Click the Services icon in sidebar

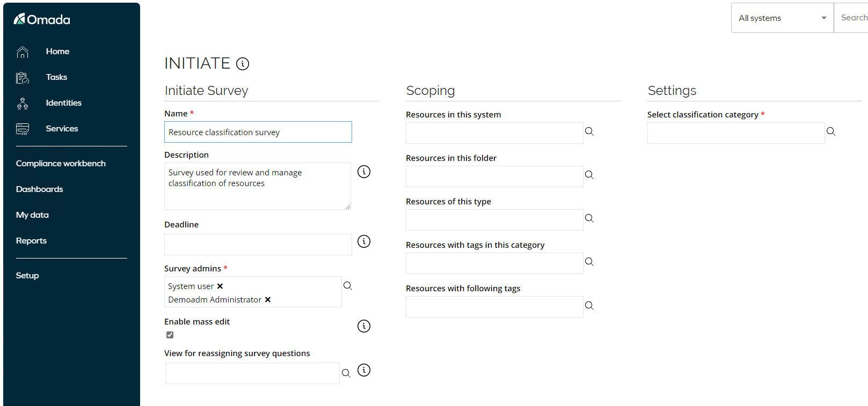pos(23,129)
